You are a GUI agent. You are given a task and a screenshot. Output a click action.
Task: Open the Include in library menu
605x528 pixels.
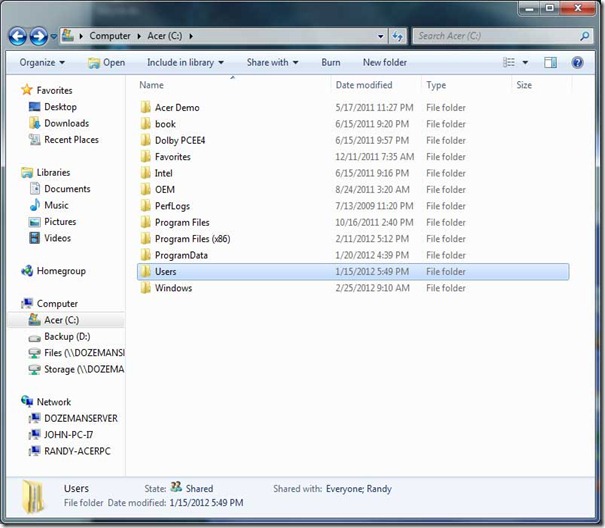pyautogui.click(x=185, y=63)
